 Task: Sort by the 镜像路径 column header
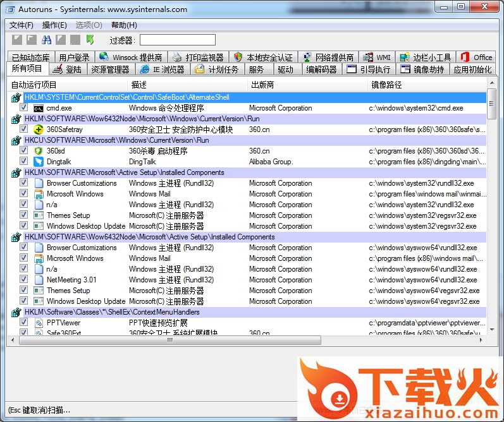coord(427,85)
